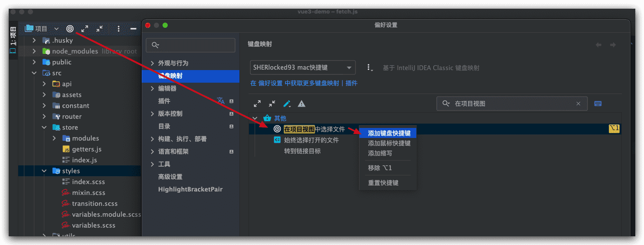
Task: Open project panel options (three dots)
Action: (x=119, y=29)
